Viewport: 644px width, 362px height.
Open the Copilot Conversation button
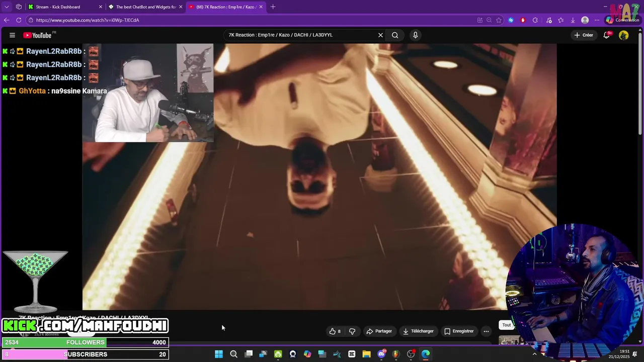click(623, 20)
